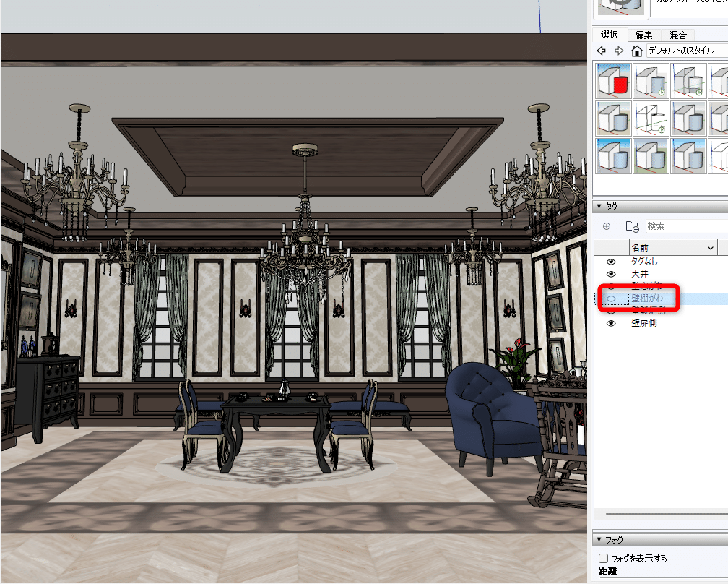
Task: Select the second-row first style with tan ground
Action: tap(613, 119)
